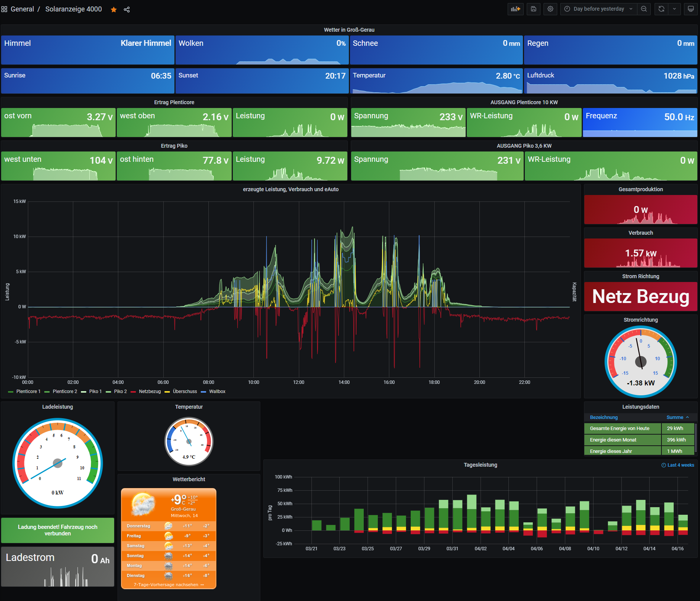Unmark the dashboard favorite star
700x601 pixels.
pos(114,10)
